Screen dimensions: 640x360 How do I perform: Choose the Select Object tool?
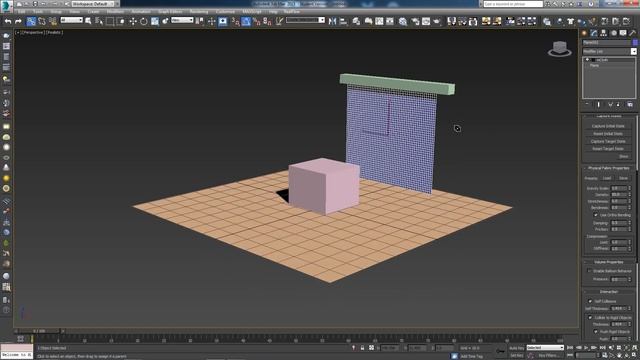tap(88, 21)
